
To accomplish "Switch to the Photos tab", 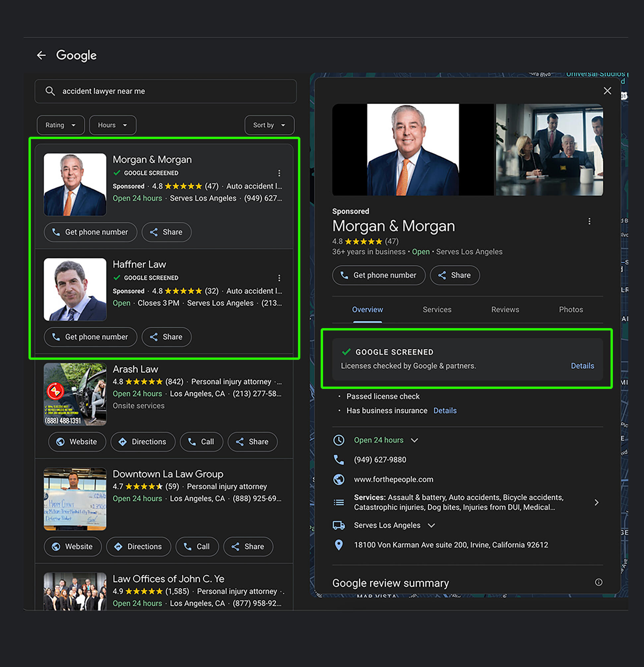I will (571, 309).
